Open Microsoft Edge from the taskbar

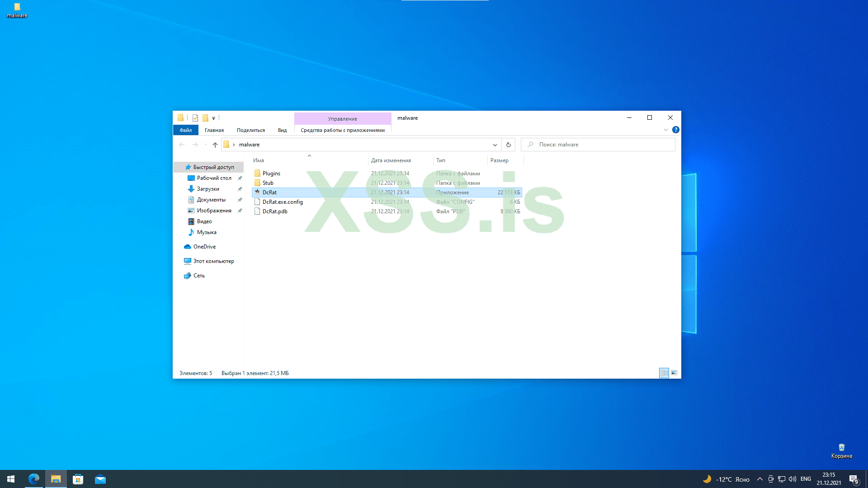click(x=34, y=479)
